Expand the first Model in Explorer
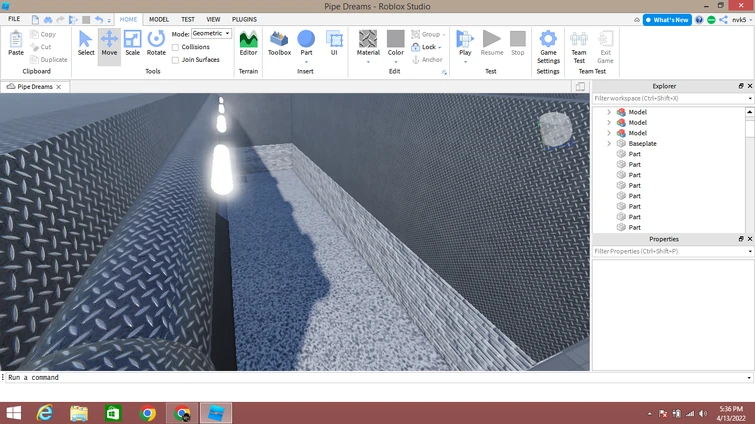The width and height of the screenshot is (755, 424). (609, 112)
